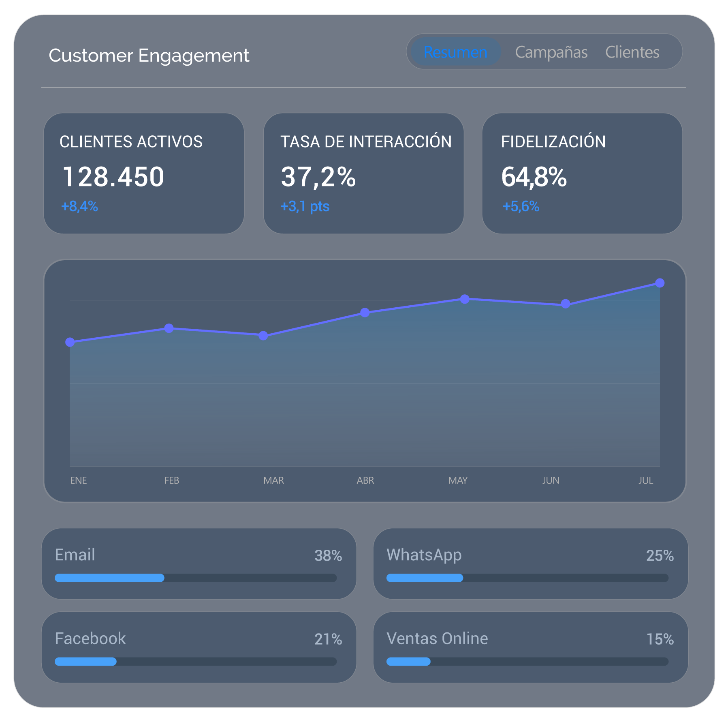Click the JUN axis label

point(551,480)
